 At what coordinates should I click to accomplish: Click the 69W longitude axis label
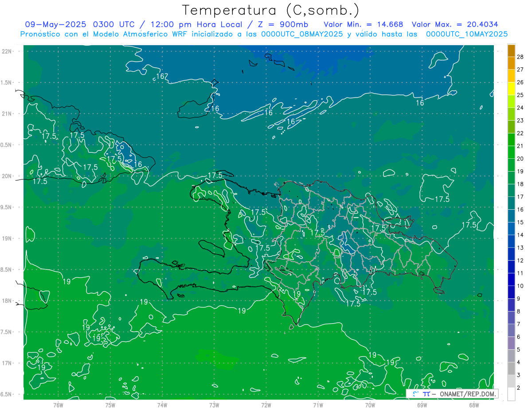(422, 405)
